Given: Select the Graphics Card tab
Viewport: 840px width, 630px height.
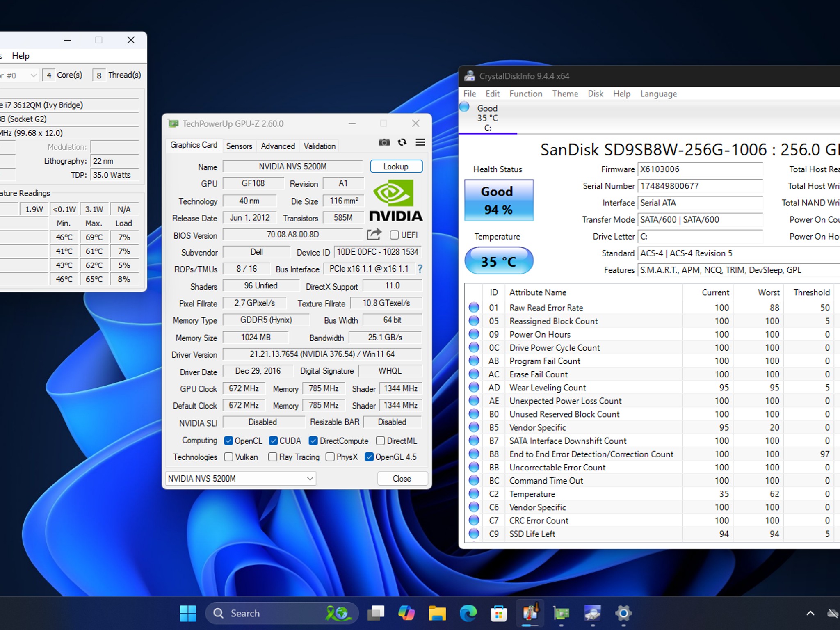Looking at the screenshot, I should (194, 145).
